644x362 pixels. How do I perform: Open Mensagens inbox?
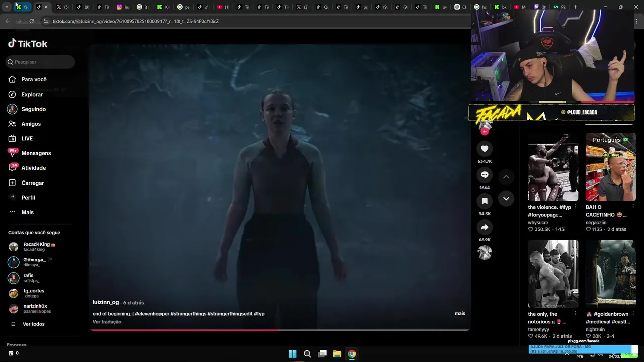coord(29,153)
